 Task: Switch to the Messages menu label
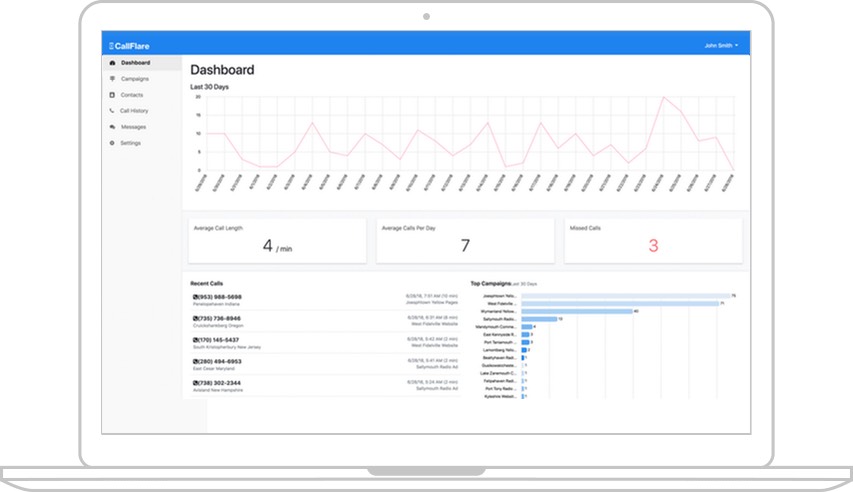(x=133, y=127)
